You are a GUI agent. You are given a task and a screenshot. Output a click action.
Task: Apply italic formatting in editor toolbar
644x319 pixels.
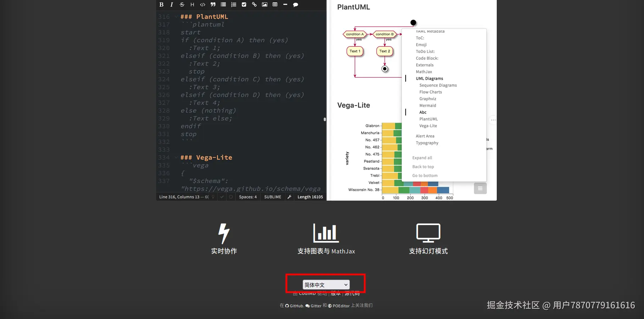(x=172, y=5)
